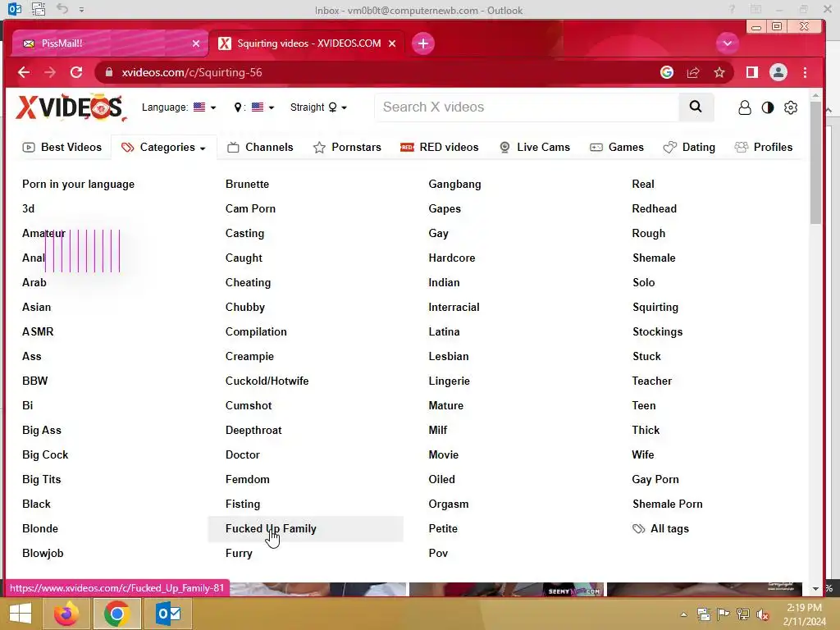This screenshot has width=840, height=630.
Task: Open the Real category link
Action: tap(643, 185)
